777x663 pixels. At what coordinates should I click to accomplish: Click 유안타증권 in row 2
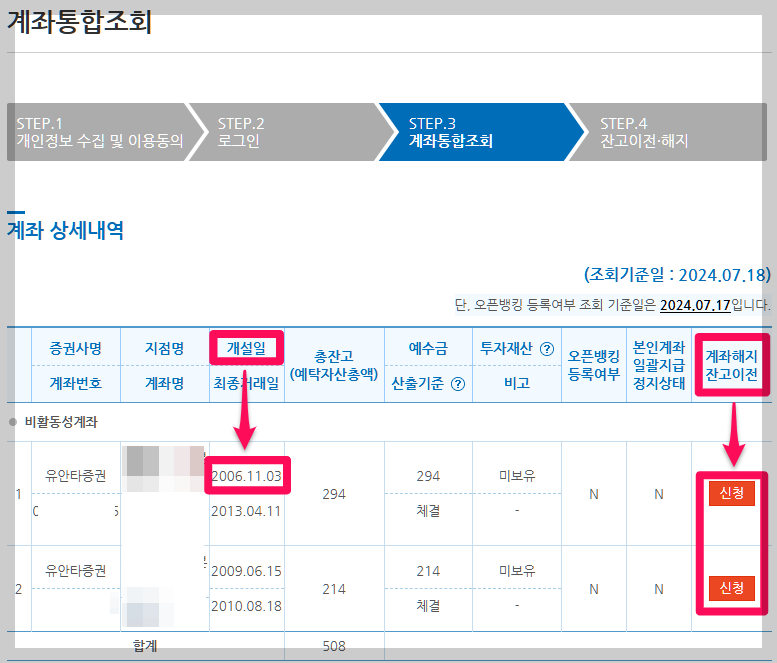[x=76, y=571]
